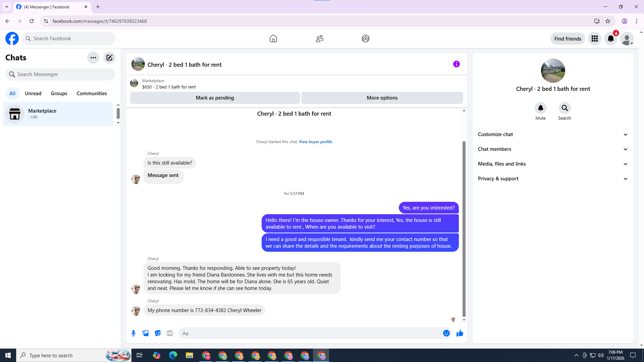Switch to the Unread chats tab
The width and height of the screenshot is (644, 362).
(33, 94)
